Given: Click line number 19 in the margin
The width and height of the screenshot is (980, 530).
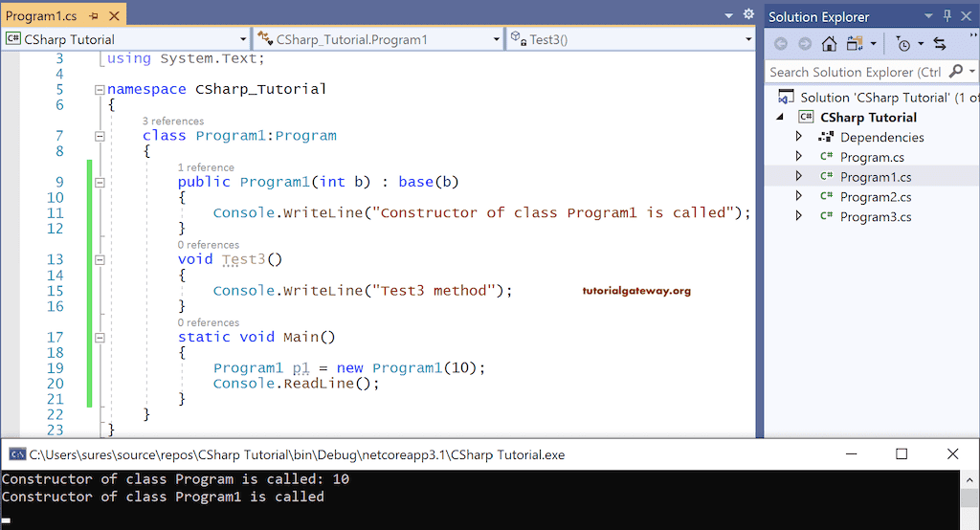Looking at the screenshot, I should coord(55,368).
